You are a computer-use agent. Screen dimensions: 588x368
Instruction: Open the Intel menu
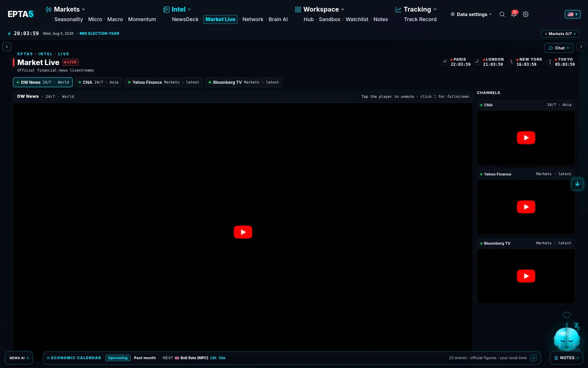pos(177,9)
